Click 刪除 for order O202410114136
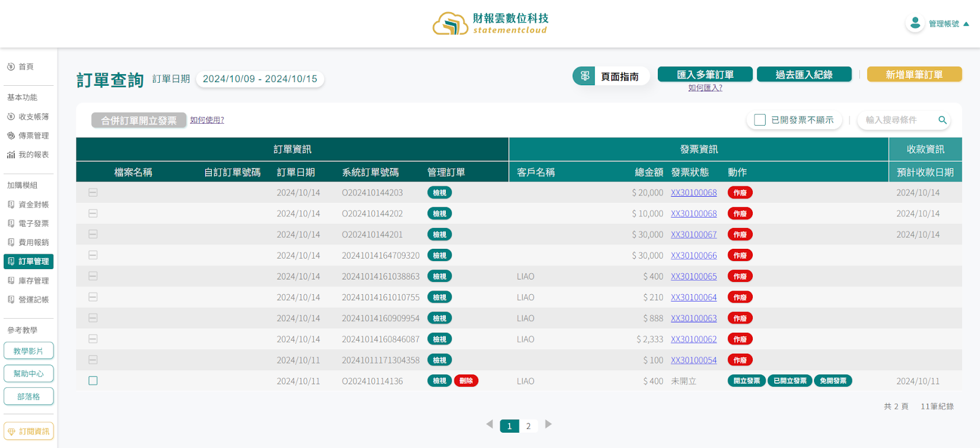Viewport: 980px width, 448px height. tap(466, 381)
